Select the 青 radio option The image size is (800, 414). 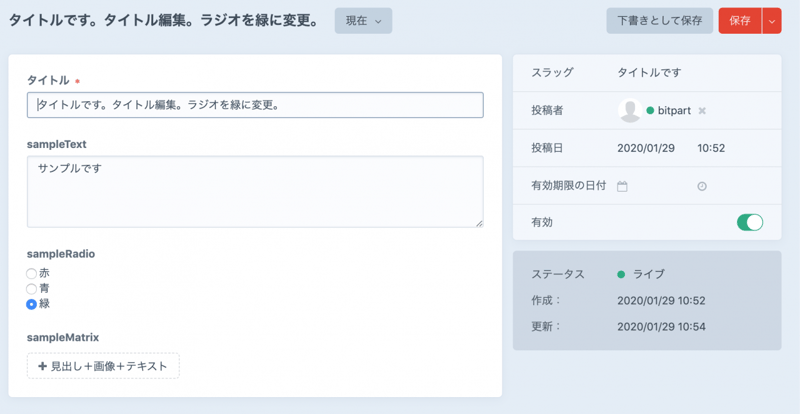32,288
